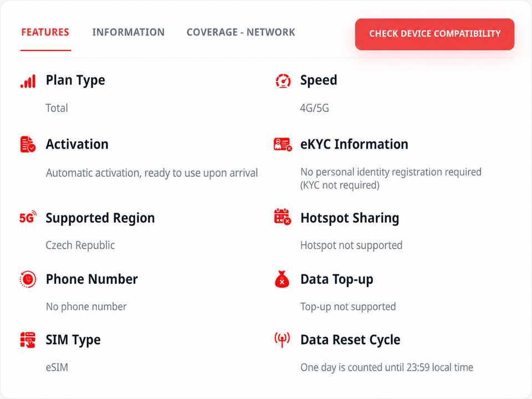Click the Czech Republic region text
Image resolution: width=532 pixels, height=399 pixels.
80,245
